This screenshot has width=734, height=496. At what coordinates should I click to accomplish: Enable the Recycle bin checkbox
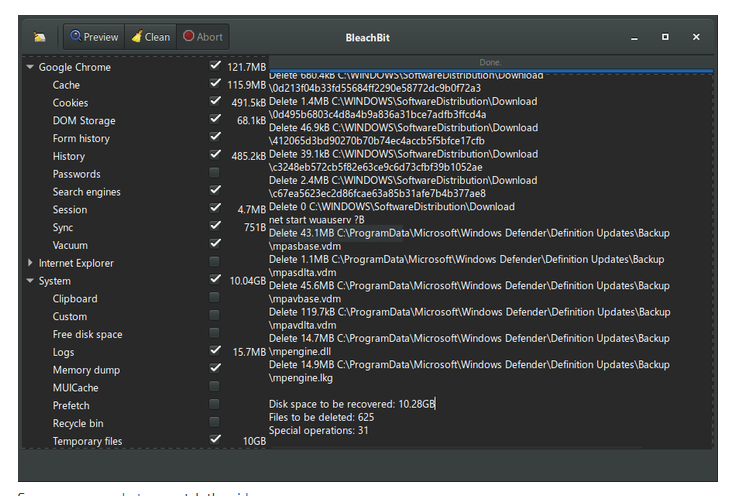tap(214, 422)
